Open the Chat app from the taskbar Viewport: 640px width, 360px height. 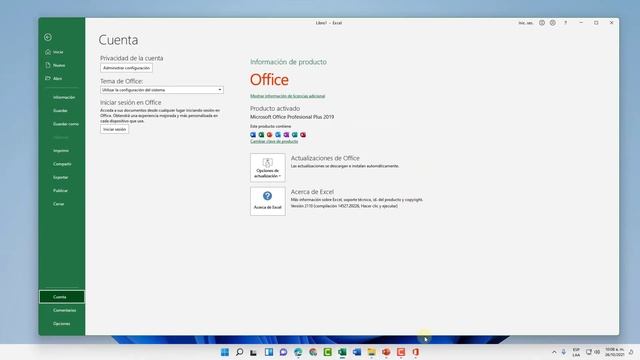(x=283, y=352)
